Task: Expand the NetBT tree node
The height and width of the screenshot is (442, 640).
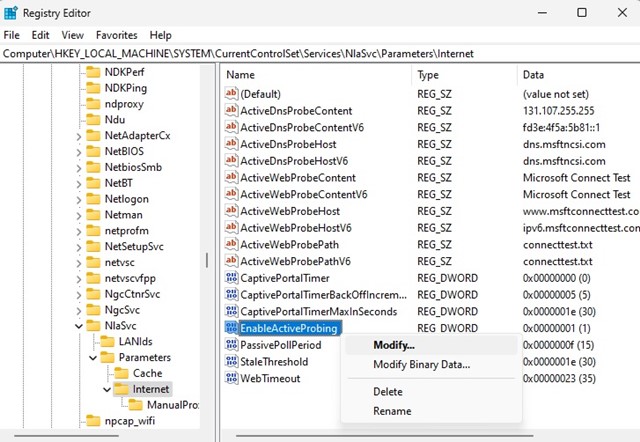Action: [79, 183]
